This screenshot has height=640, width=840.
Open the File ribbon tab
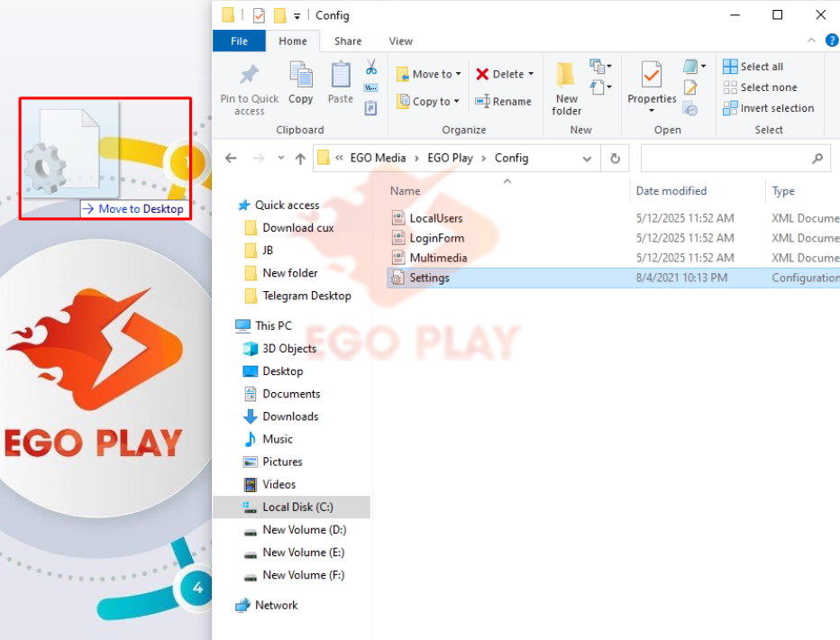point(239,41)
